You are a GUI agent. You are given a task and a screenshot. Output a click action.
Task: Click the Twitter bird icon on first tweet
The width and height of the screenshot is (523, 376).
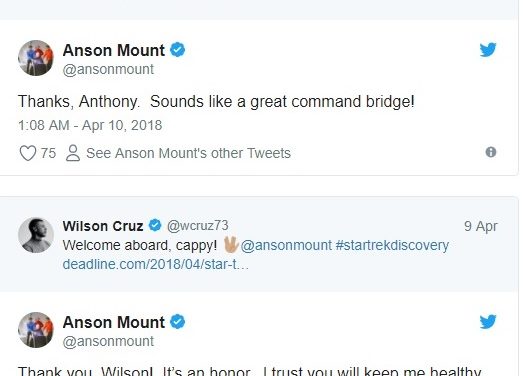pyautogui.click(x=488, y=50)
